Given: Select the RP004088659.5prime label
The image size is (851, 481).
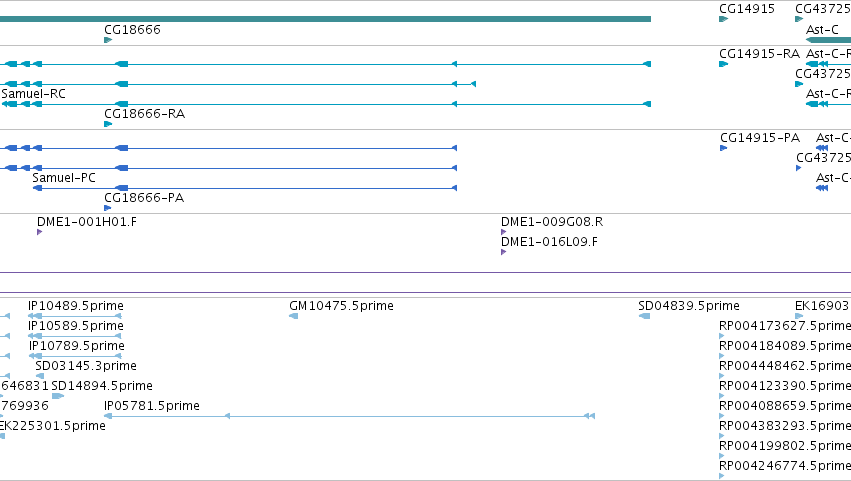Looking at the screenshot, I should pos(785,406).
